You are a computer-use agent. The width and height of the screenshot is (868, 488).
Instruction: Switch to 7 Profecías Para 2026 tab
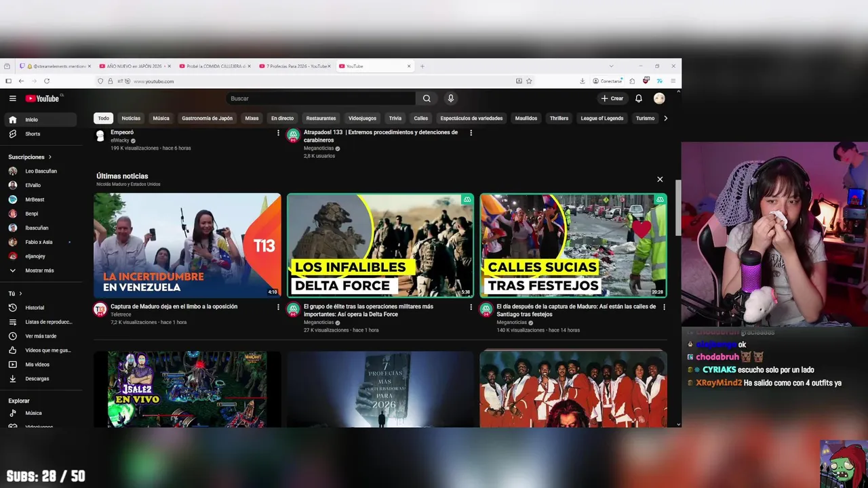coord(295,66)
